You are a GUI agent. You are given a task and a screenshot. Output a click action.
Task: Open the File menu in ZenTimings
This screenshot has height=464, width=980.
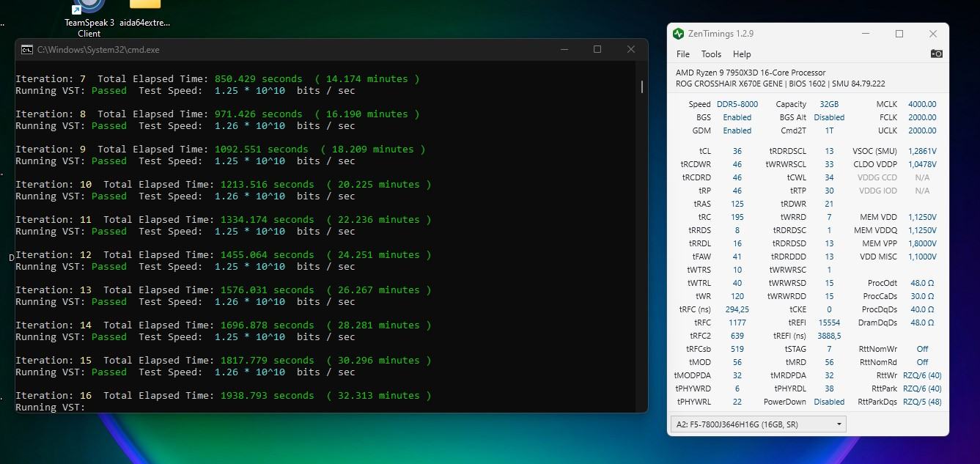(683, 54)
